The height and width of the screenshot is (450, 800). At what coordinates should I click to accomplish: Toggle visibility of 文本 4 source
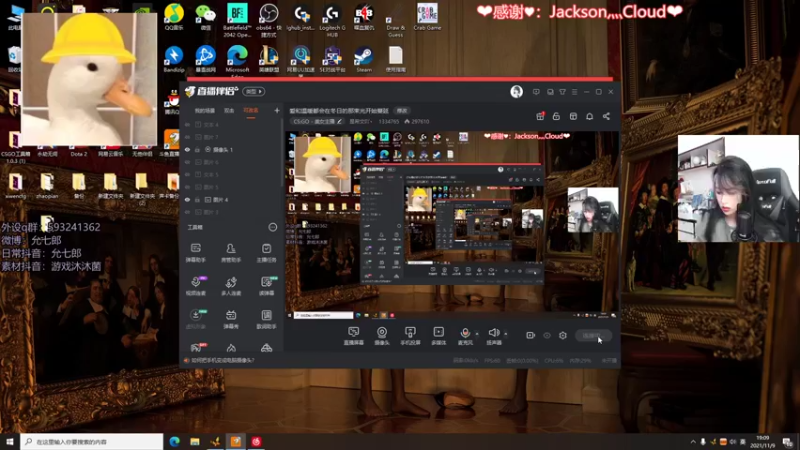pyautogui.click(x=187, y=124)
